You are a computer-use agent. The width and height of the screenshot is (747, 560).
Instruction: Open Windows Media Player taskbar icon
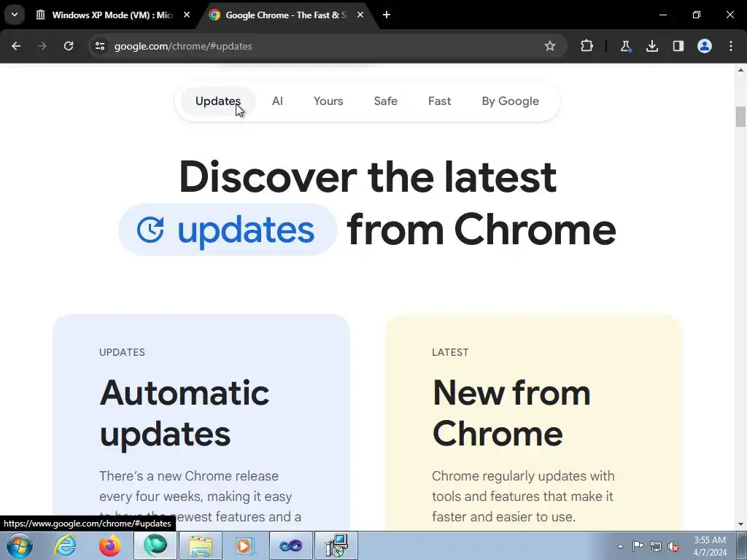click(245, 545)
